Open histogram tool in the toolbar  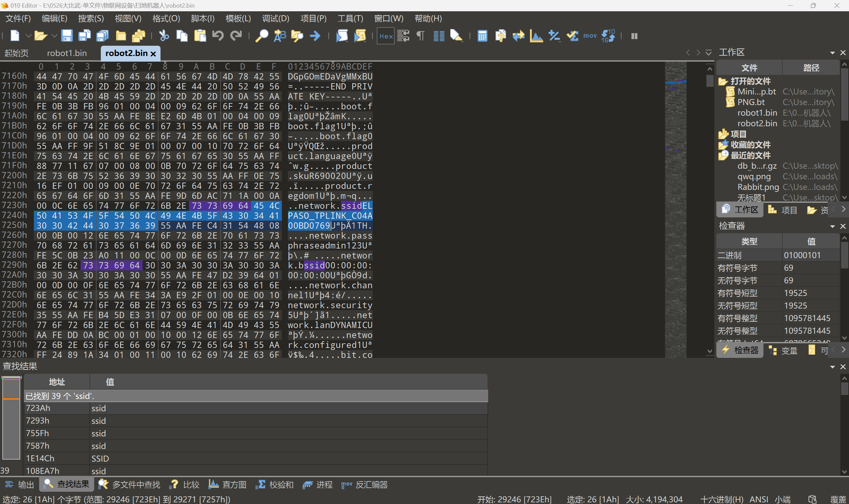pos(536,36)
